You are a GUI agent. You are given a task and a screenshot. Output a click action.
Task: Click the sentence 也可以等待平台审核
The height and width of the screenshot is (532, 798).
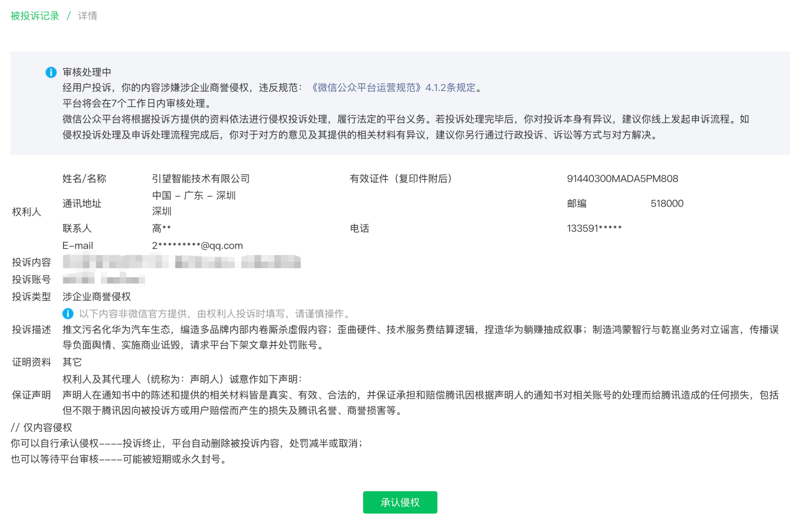point(119,459)
